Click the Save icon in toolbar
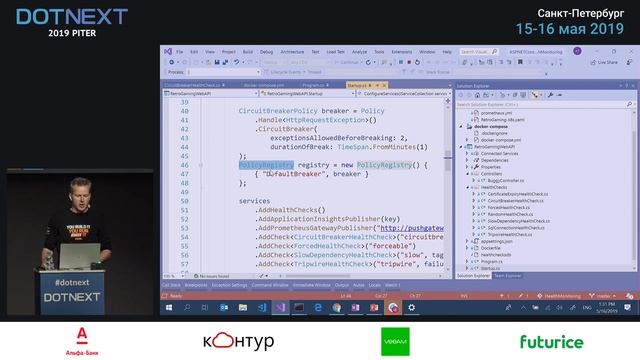The image size is (640, 360). (217, 62)
